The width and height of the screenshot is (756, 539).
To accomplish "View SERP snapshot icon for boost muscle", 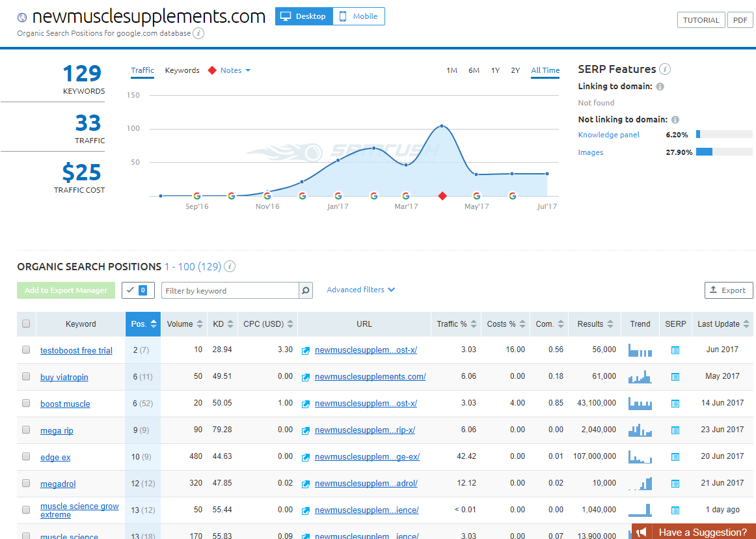I will (675, 404).
